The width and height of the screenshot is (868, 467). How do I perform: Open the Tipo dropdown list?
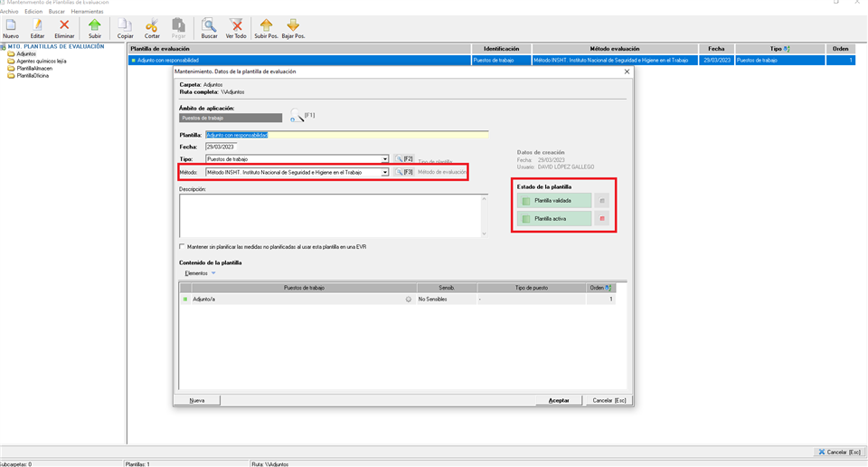pos(385,159)
